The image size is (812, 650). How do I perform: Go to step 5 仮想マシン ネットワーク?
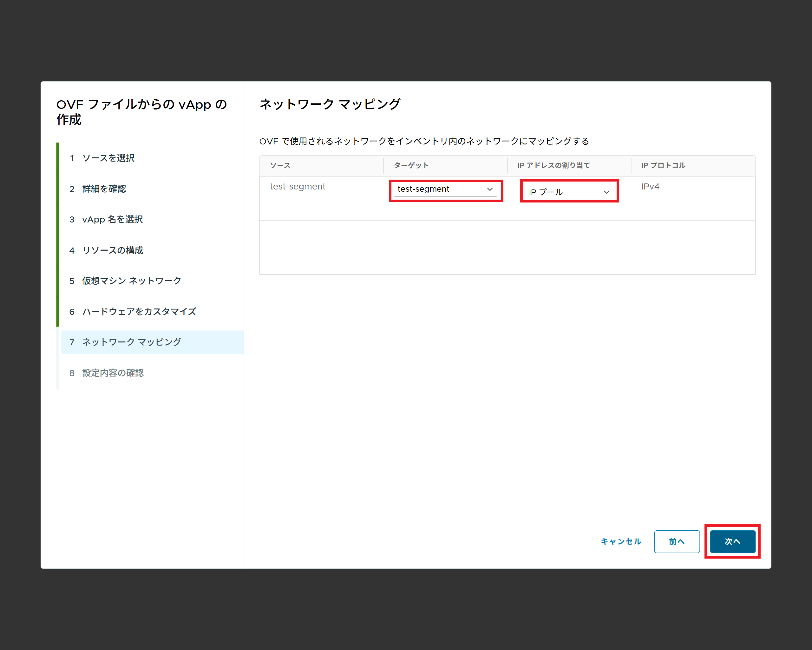[x=131, y=281]
